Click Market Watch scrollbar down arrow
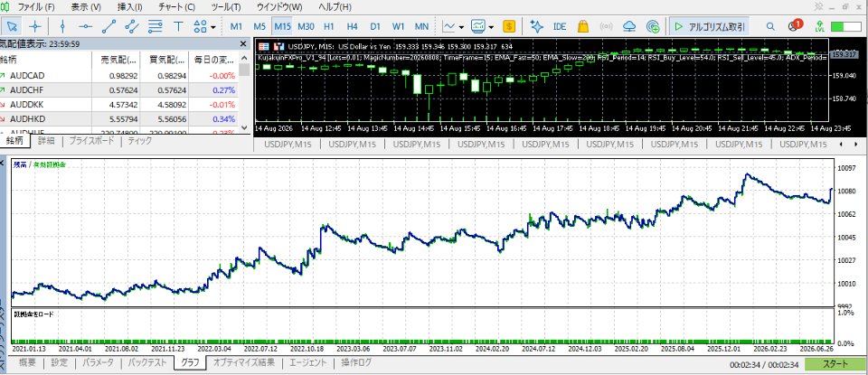 tap(244, 127)
